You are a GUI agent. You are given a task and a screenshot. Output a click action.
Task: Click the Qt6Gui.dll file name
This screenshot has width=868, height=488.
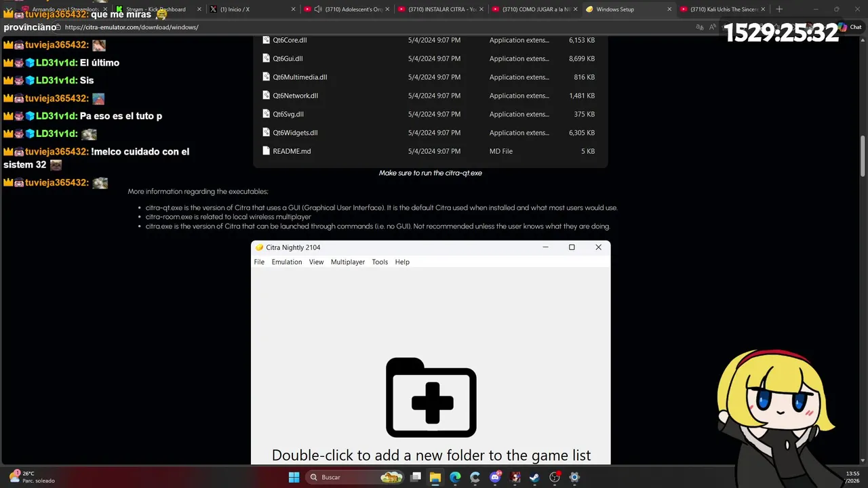coord(288,58)
